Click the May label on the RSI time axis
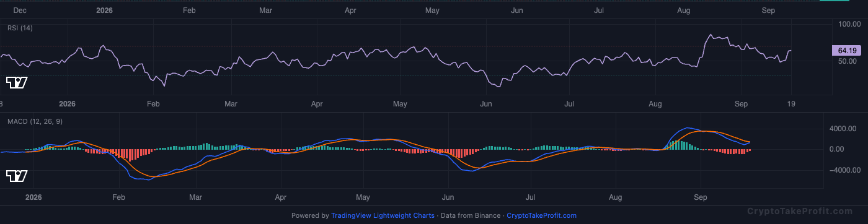This screenshot has height=224, width=868. coord(400,104)
